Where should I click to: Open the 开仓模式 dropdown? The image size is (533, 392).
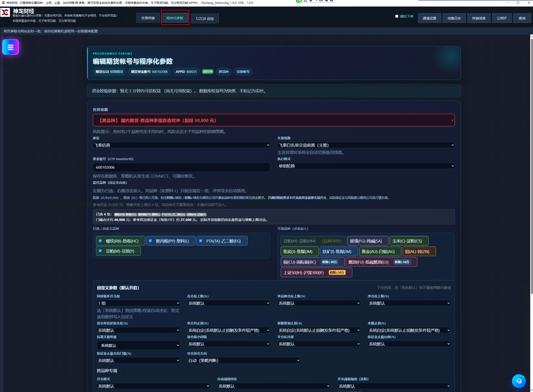153,386
